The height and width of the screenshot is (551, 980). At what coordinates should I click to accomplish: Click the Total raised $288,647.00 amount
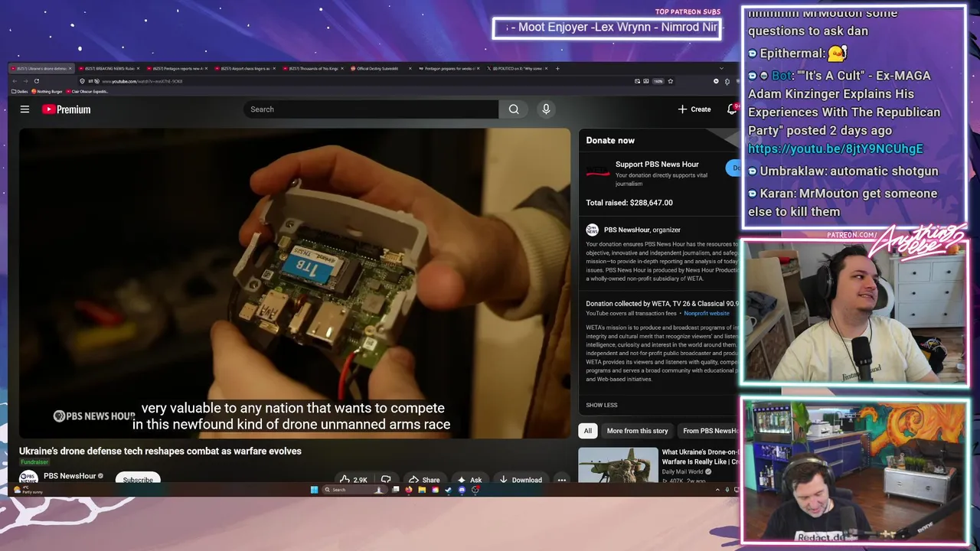tap(629, 203)
